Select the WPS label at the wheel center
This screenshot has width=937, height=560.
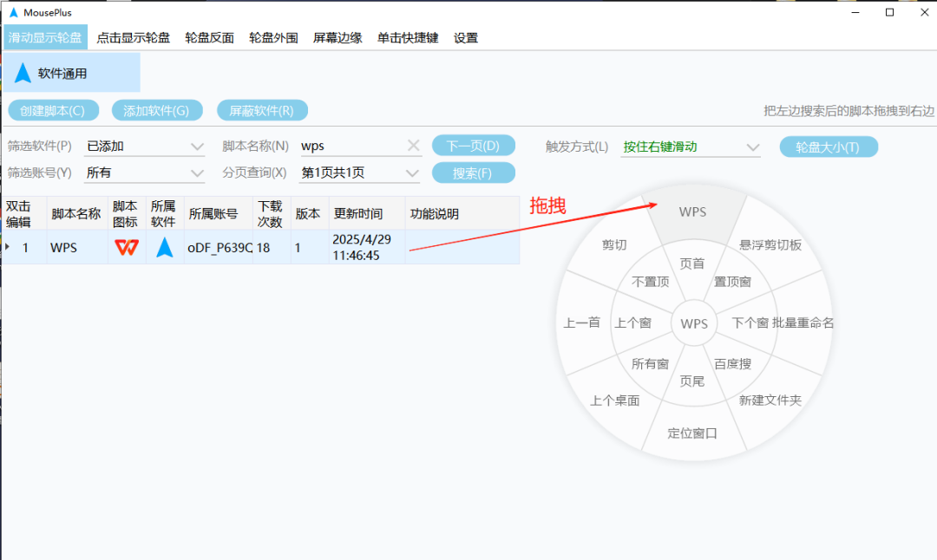click(x=693, y=322)
